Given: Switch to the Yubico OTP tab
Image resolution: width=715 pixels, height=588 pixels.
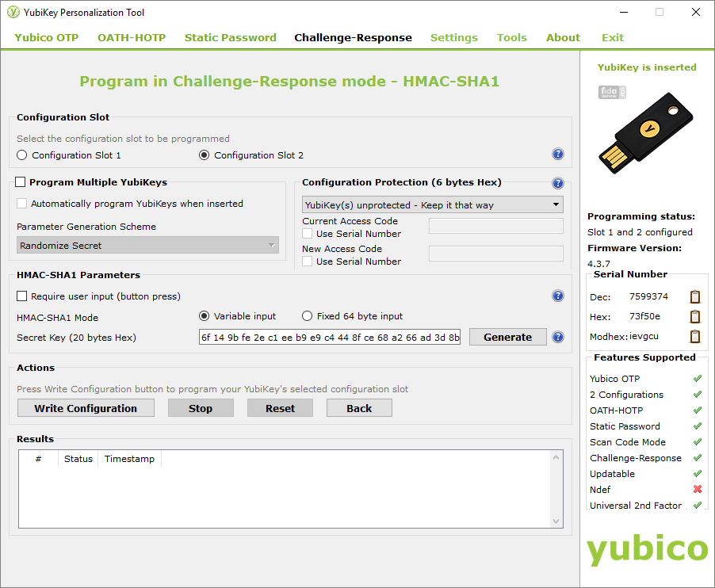Looking at the screenshot, I should pyautogui.click(x=46, y=37).
